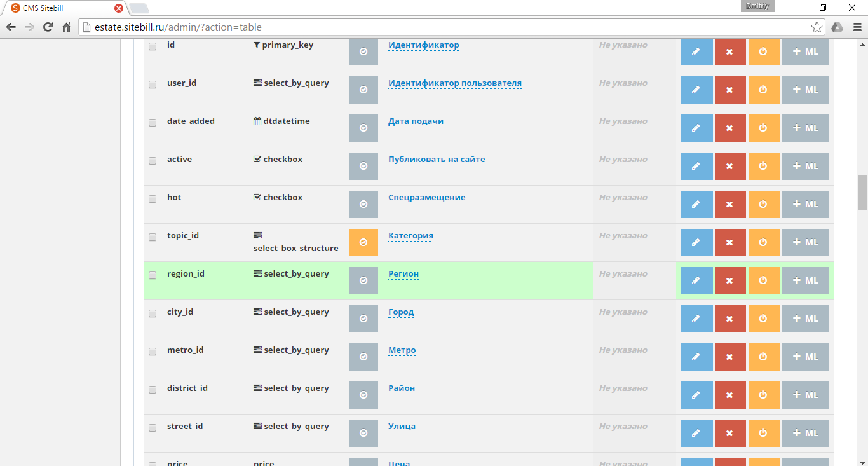This screenshot has width=868, height=466.
Task: Click the Спецразмещение link
Action: click(x=427, y=198)
